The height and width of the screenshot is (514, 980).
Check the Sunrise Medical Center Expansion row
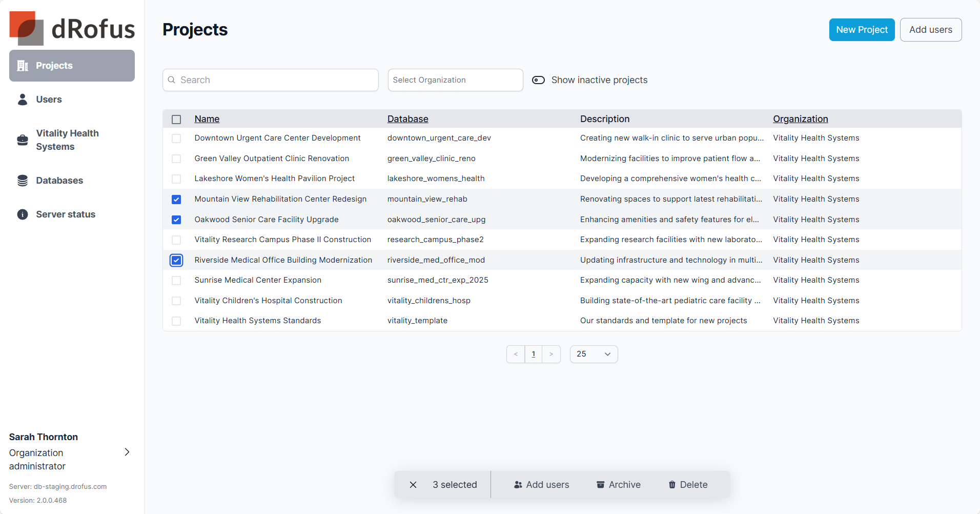176,281
